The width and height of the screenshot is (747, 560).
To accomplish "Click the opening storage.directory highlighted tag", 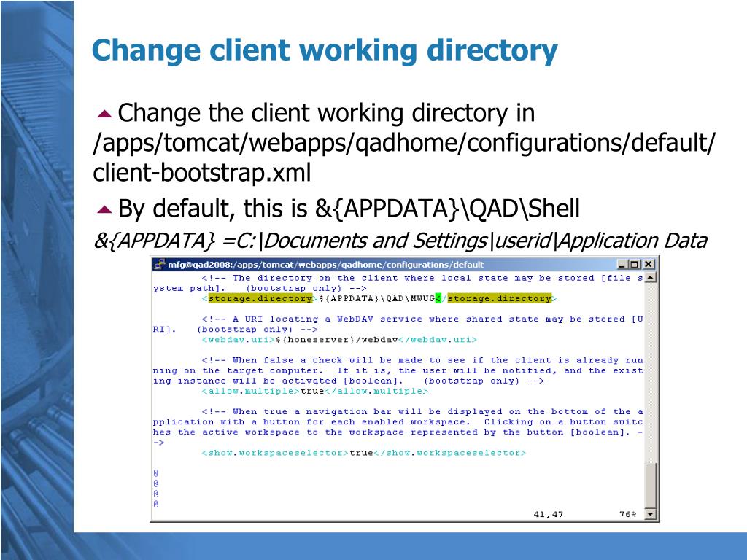I will click(260, 298).
